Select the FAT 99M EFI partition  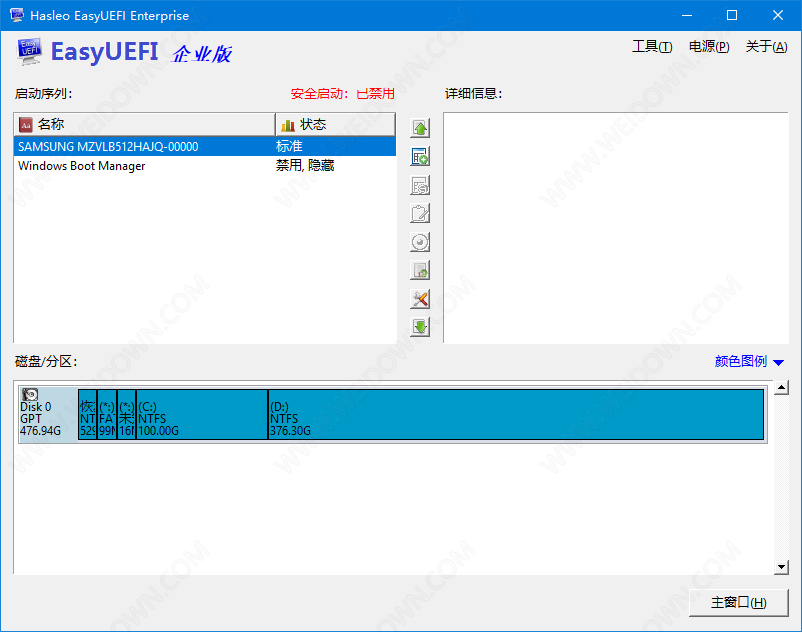pyautogui.click(x=107, y=414)
